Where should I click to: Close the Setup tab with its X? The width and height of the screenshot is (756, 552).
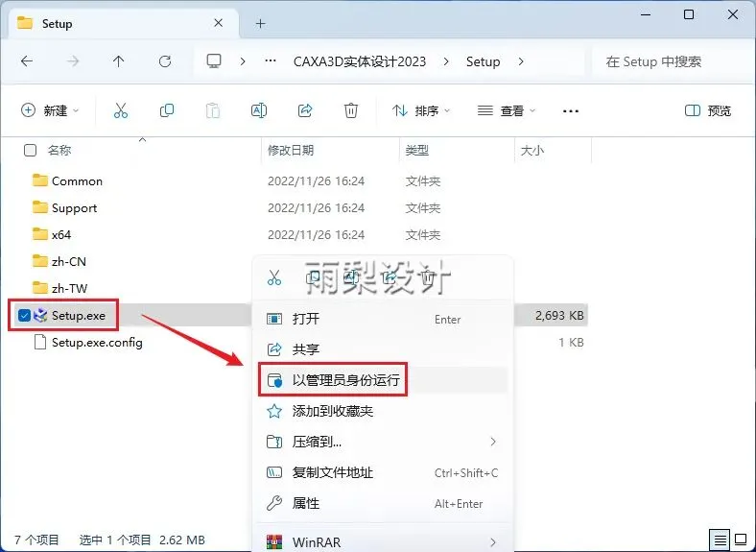pos(219,23)
